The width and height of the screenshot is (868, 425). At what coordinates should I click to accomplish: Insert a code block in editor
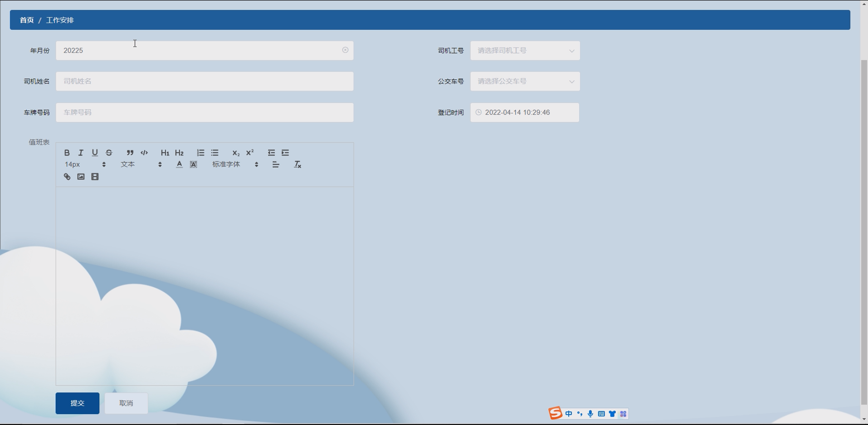144,153
